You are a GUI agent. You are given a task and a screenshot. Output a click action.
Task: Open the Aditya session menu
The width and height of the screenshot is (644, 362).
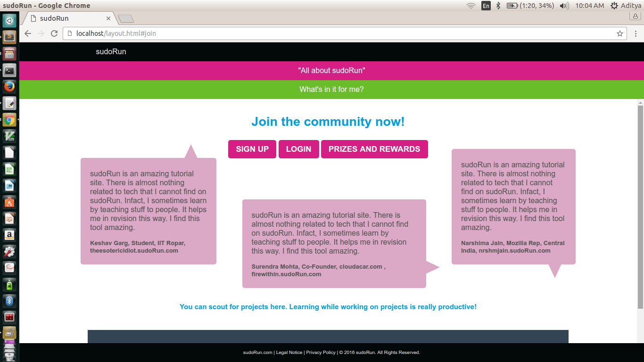pyautogui.click(x=626, y=6)
